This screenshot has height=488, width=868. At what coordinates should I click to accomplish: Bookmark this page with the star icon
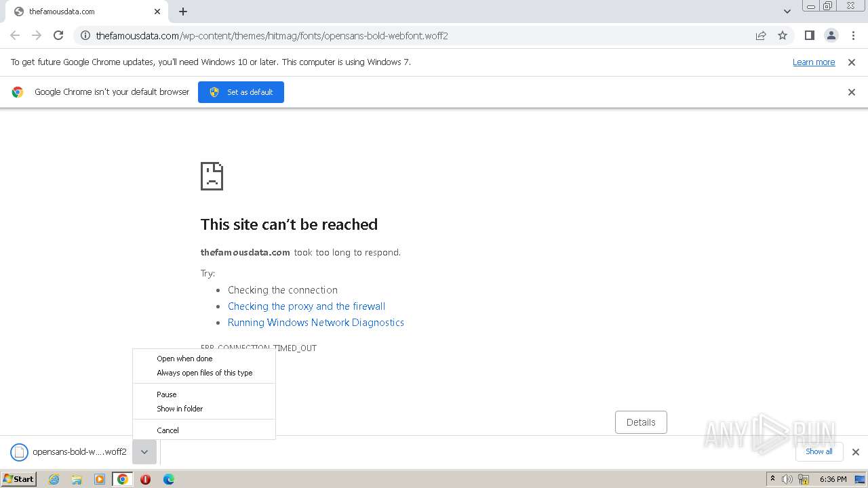tap(783, 35)
